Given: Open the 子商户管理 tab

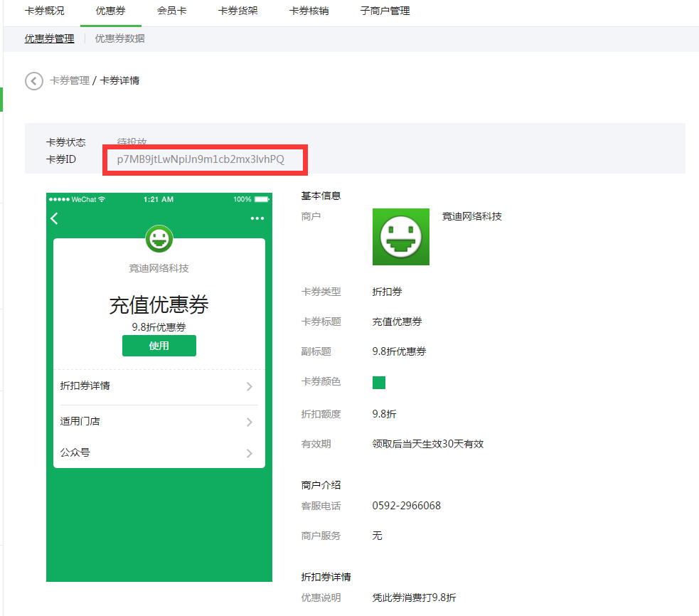Looking at the screenshot, I should point(385,11).
